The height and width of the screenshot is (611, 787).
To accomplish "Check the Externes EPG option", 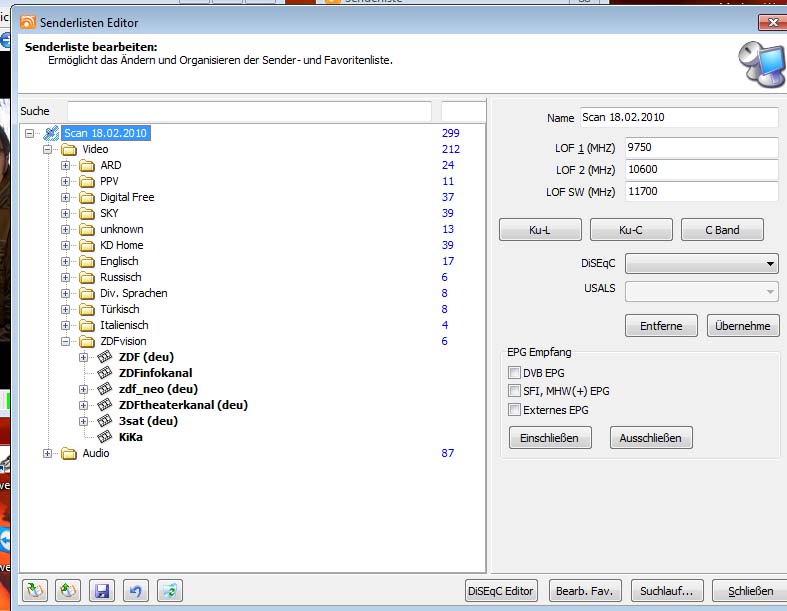I will 515,410.
